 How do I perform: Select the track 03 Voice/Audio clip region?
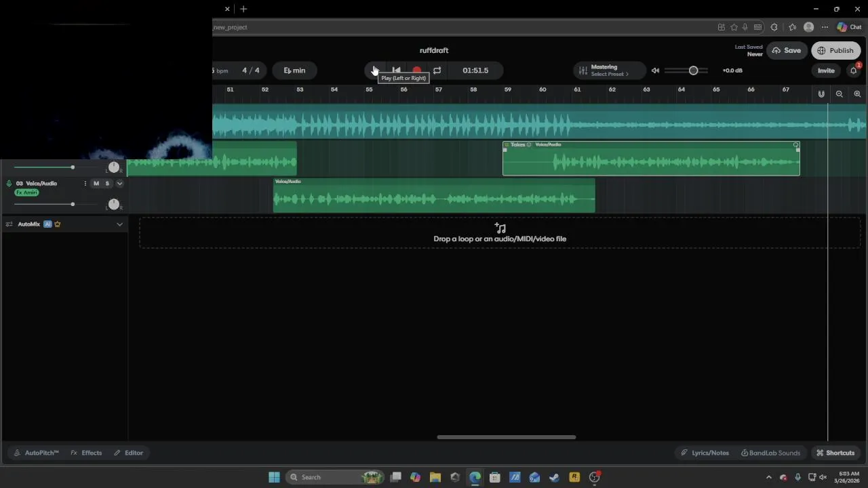coord(434,195)
